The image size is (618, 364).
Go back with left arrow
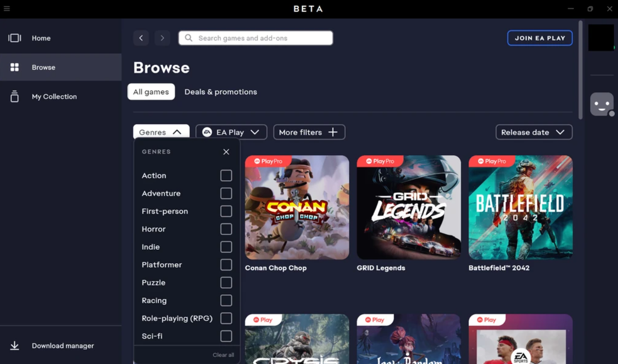tap(141, 38)
